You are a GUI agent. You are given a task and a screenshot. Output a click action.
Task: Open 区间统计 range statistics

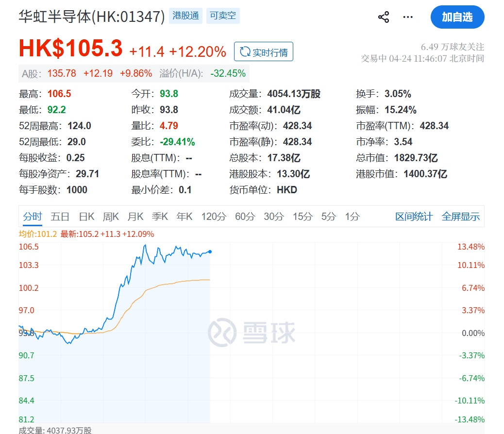(414, 217)
